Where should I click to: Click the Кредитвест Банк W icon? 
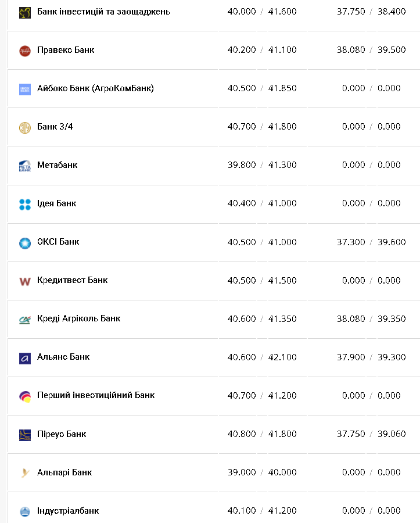[24, 281]
